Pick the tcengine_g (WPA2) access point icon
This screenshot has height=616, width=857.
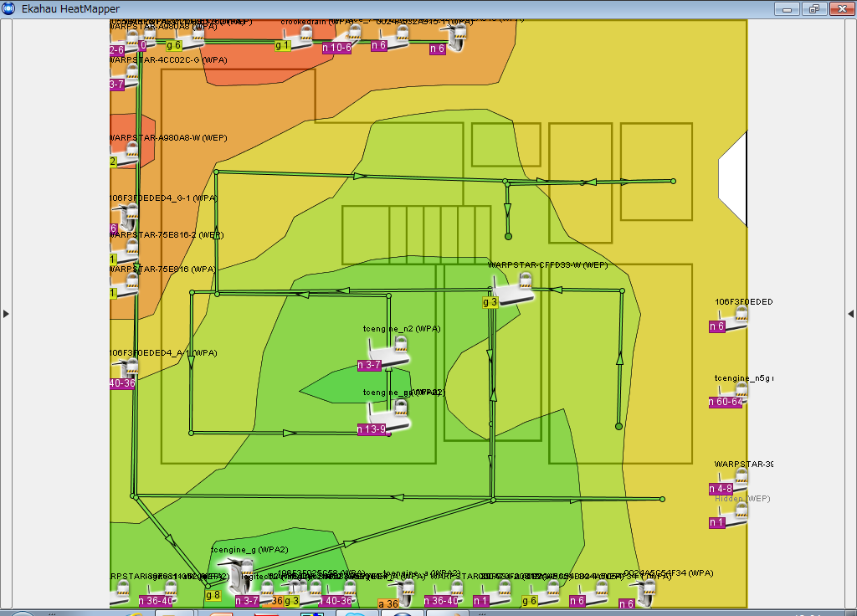point(236,575)
